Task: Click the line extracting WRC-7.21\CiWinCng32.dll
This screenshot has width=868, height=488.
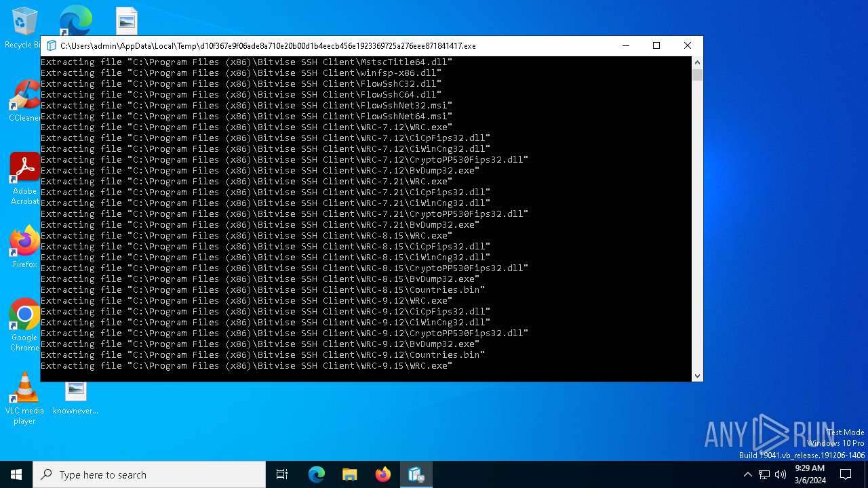Action: coord(265,203)
